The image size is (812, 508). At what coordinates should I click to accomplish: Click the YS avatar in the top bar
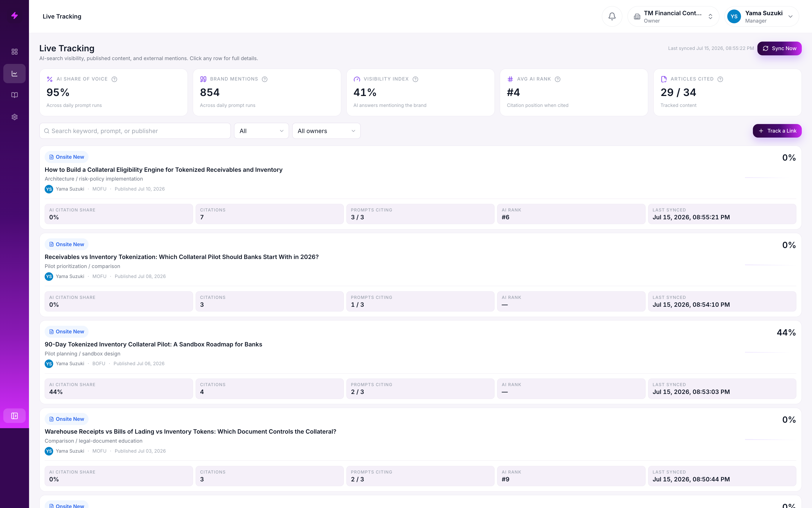pyautogui.click(x=734, y=16)
